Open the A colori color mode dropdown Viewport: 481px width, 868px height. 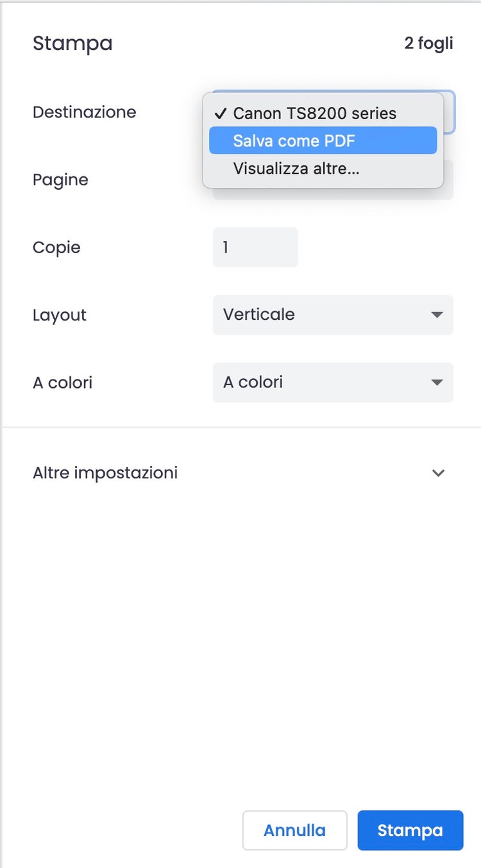332,383
